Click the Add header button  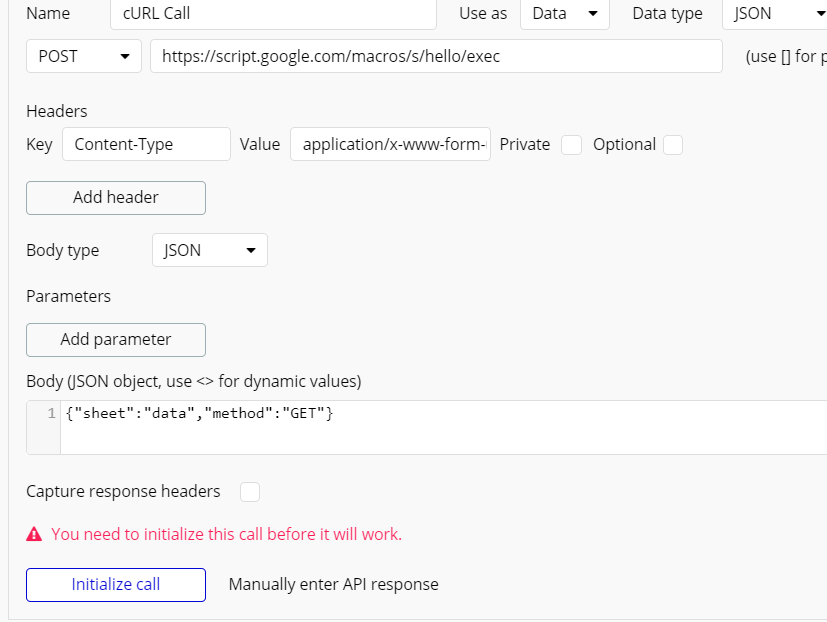(116, 198)
